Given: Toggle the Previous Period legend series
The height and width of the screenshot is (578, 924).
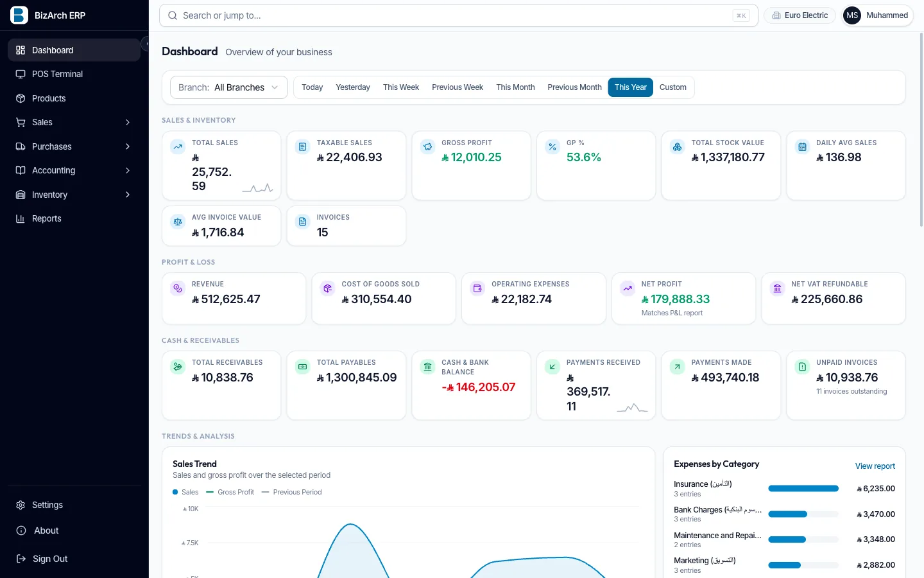Looking at the screenshot, I should pyautogui.click(x=292, y=492).
